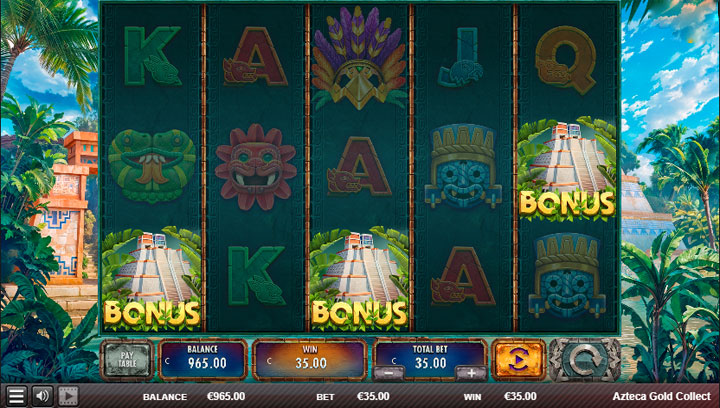The width and height of the screenshot is (720, 408).
Task: Click the Bonus pyramid on the first reel
Action: (152, 278)
